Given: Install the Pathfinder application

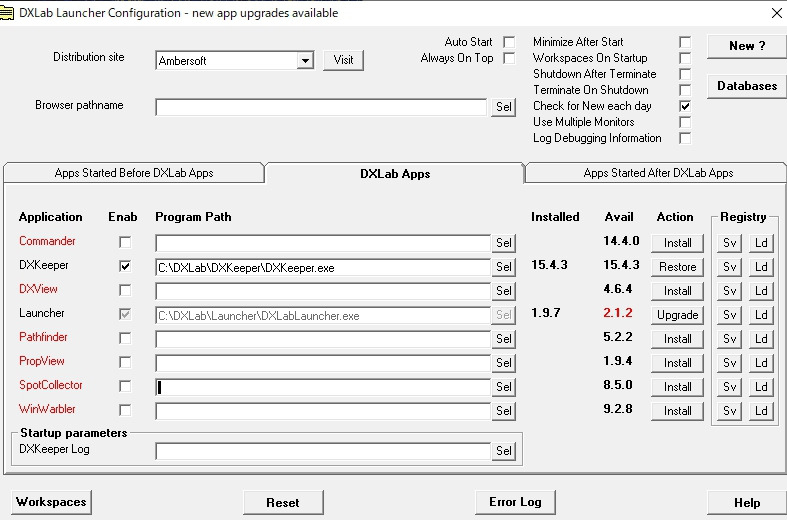Looking at the screenshot, I should (x=677, y=339).
